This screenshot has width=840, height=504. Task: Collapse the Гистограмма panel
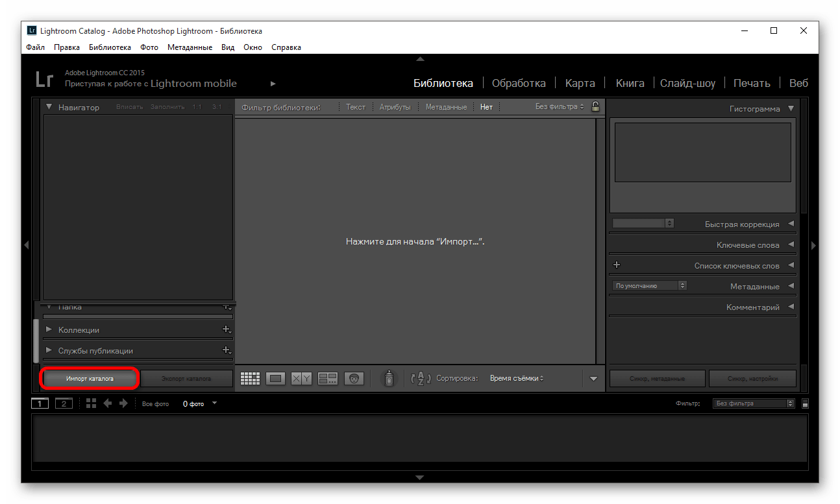[x=790, y=109]
